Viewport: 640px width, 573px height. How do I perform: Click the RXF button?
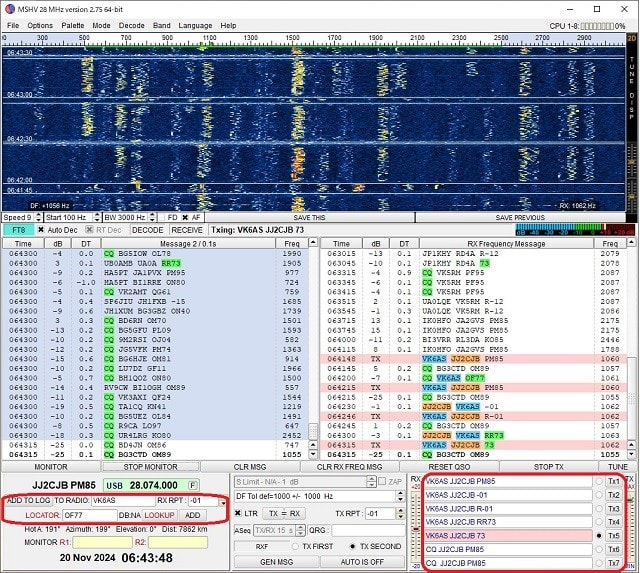(261, 546)
